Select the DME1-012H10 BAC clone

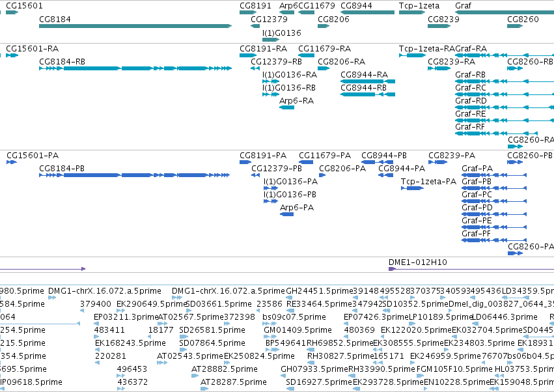click(x=471, y=269)
